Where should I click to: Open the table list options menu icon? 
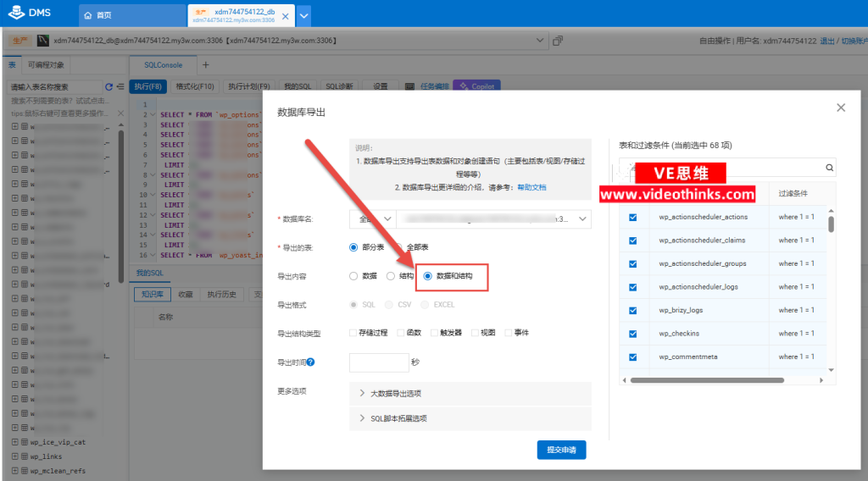coord(120,87)
